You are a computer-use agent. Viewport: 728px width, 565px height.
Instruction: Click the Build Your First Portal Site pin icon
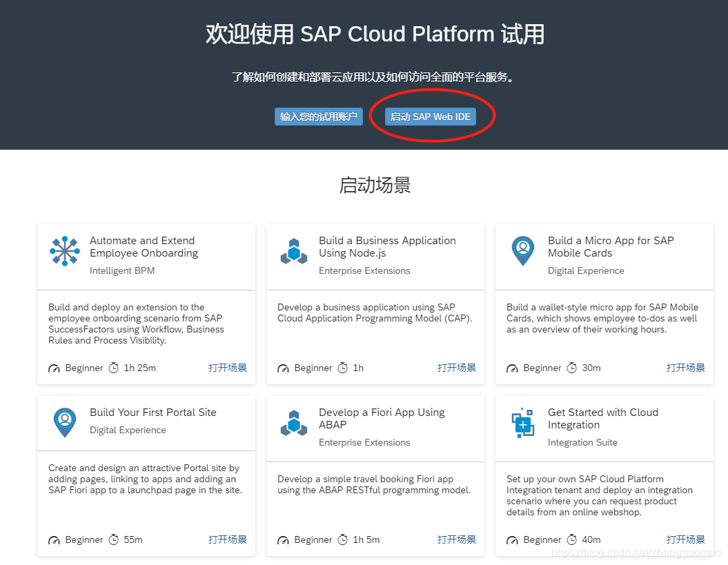pos(65,422)
